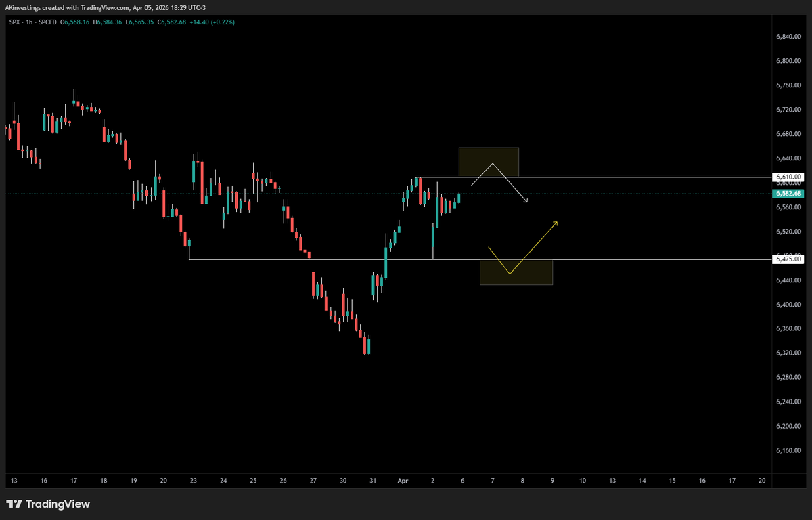Click the 6,760.00 price axis label
The width and height of the screenshot is (812, 520).
click(788, 85)
